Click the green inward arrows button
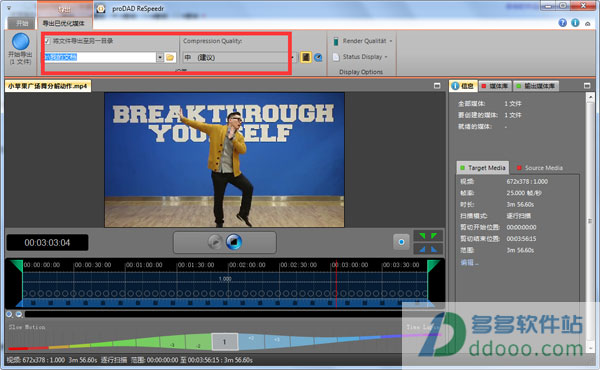The image size is (600, 370). (x=428, y=236)
